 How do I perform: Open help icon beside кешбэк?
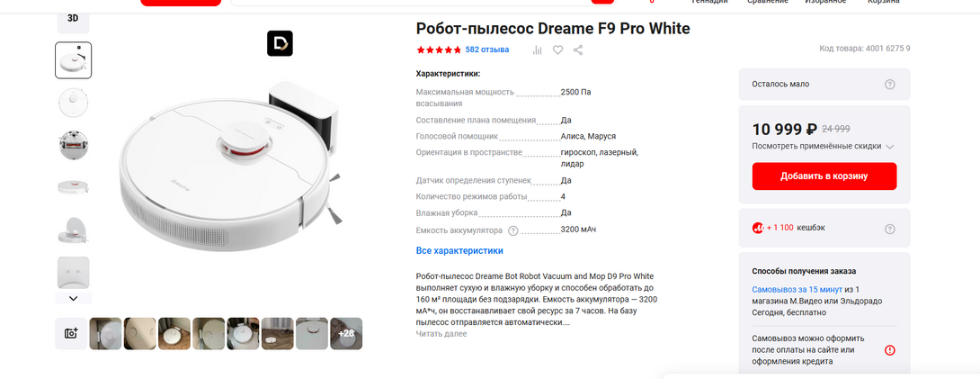[890, 229]
